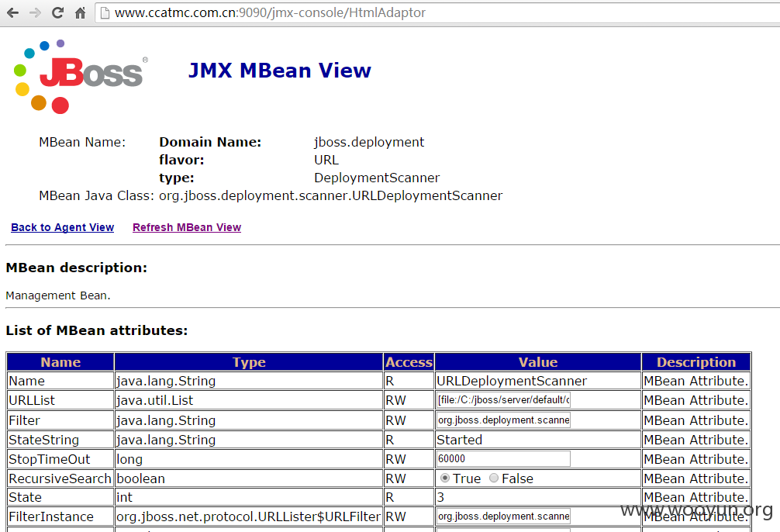
Task: Click the Name column header
Action: (60, 362)
